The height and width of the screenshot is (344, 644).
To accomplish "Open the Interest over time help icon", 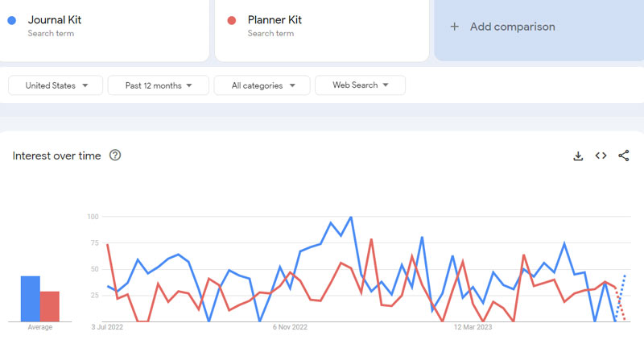I will 115,155.
